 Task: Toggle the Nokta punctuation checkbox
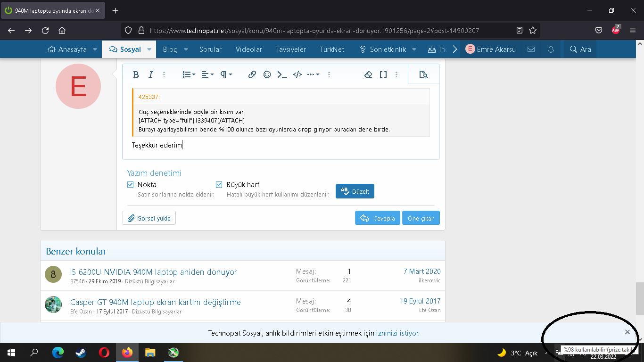tap(131, 185)
